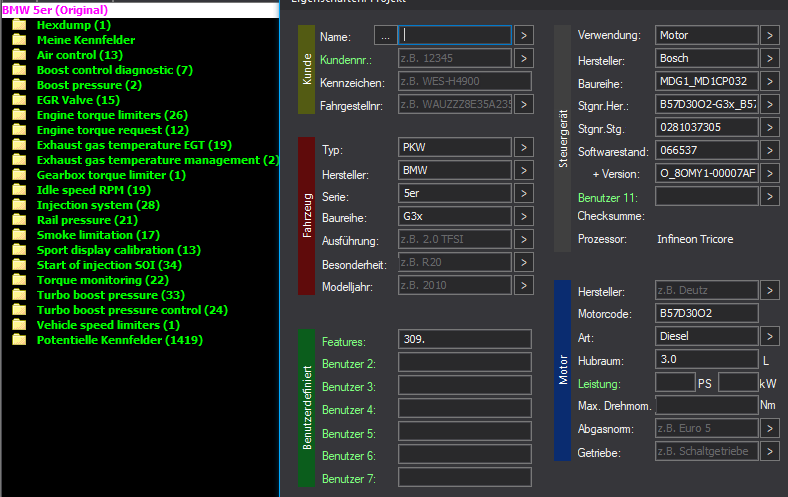The height and width of the screenshot is (497, 788).
Task: Open the arrow dropdown beside Stgnr.Stg. 0281037305
Action: click(769, 128)
